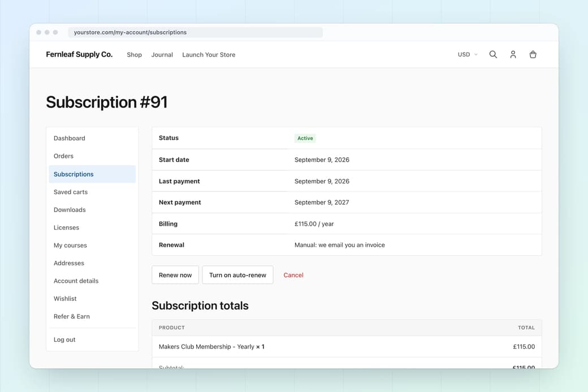Click the Renewal row label
The height and width of the screenshot is (392, 588).
[171, 245]
